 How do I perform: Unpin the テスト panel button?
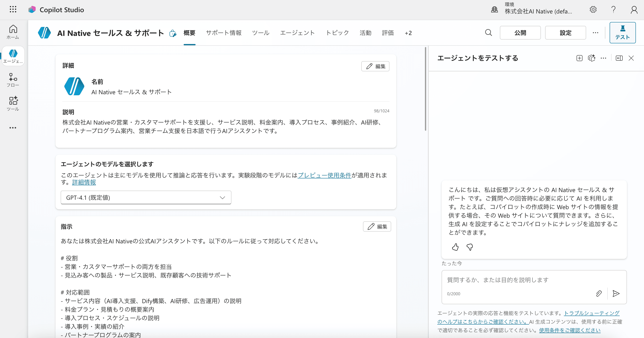click(623, 32)
